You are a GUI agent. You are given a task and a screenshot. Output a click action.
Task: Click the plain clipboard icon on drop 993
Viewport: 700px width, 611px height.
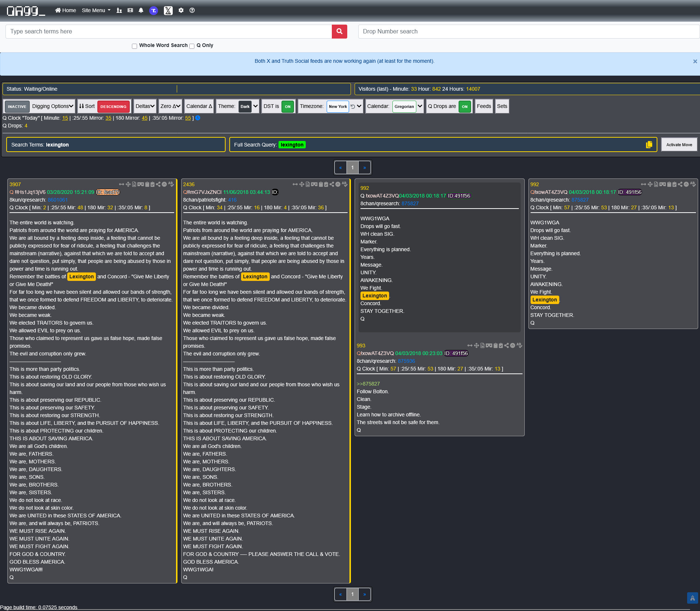point(495,346)
